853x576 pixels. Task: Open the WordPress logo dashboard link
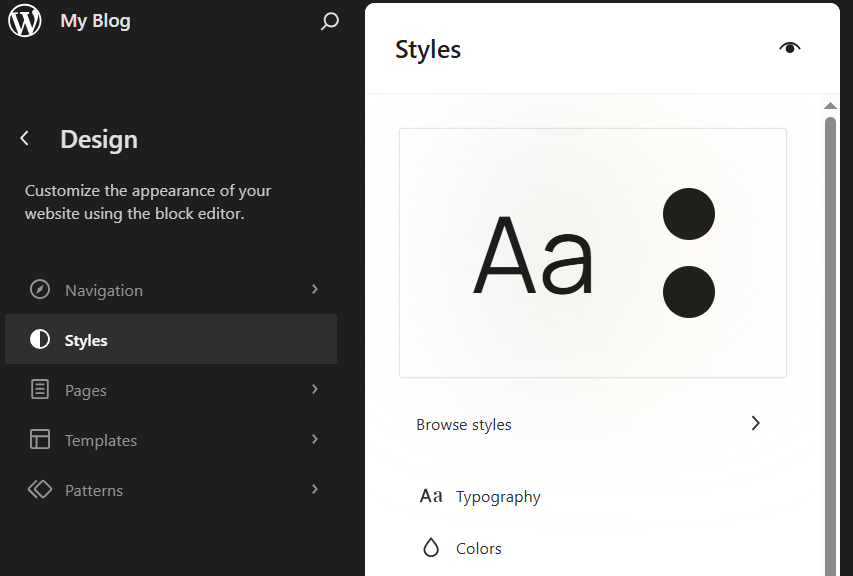tap(24, 21)
